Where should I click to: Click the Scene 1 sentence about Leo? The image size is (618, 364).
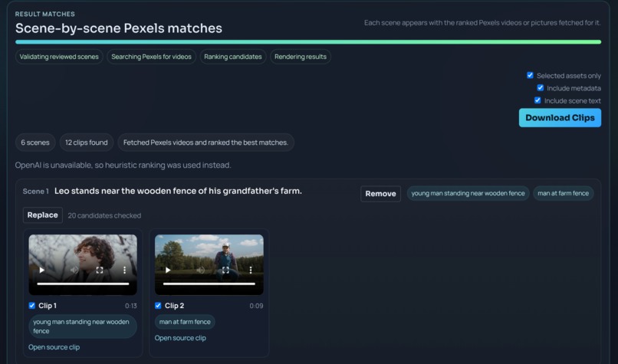pos(178,191)
